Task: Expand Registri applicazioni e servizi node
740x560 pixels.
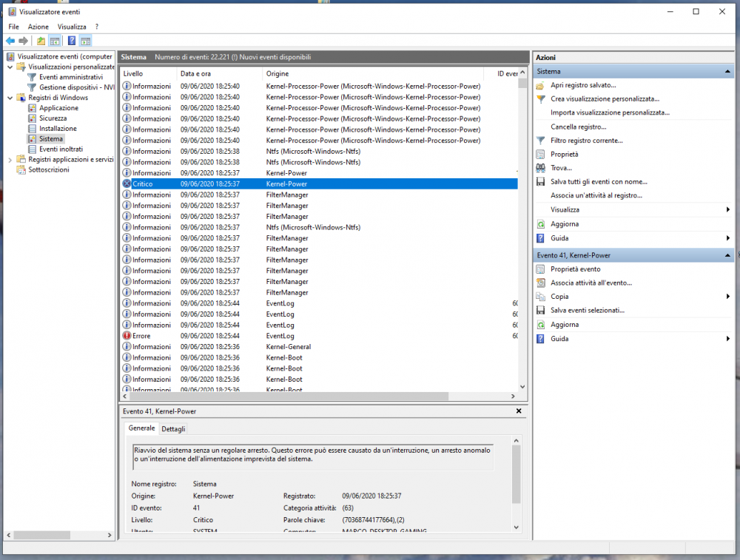Action: coord(10,160)
